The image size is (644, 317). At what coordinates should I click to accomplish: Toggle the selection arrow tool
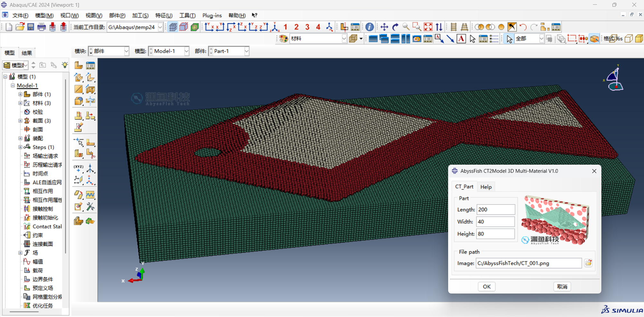pos(509,39)
